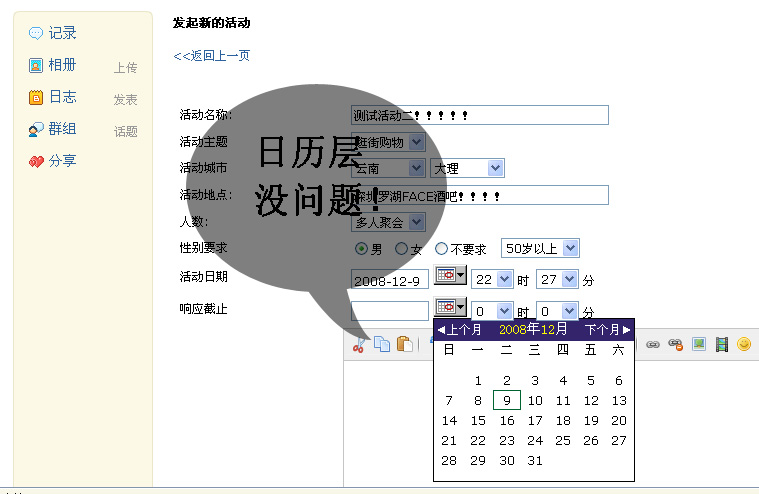Select the 男 radio button
The image size is (759, 494).
coord(361,249)
